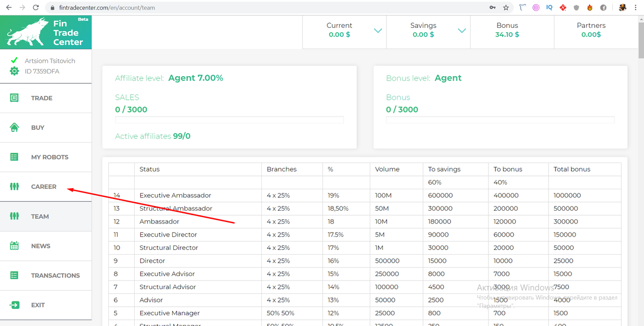
Task: Click the user name Artsiom Tsitovich
Action: point(50,61)
